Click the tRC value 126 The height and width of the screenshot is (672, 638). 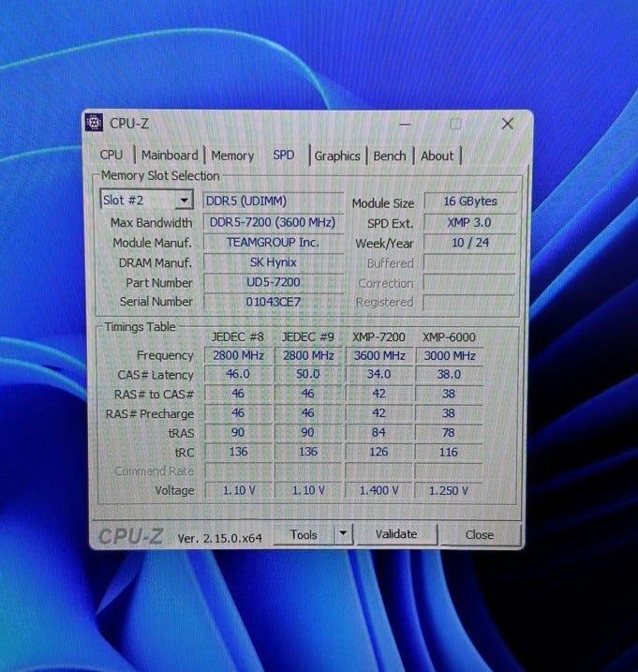tap(378, 452)
